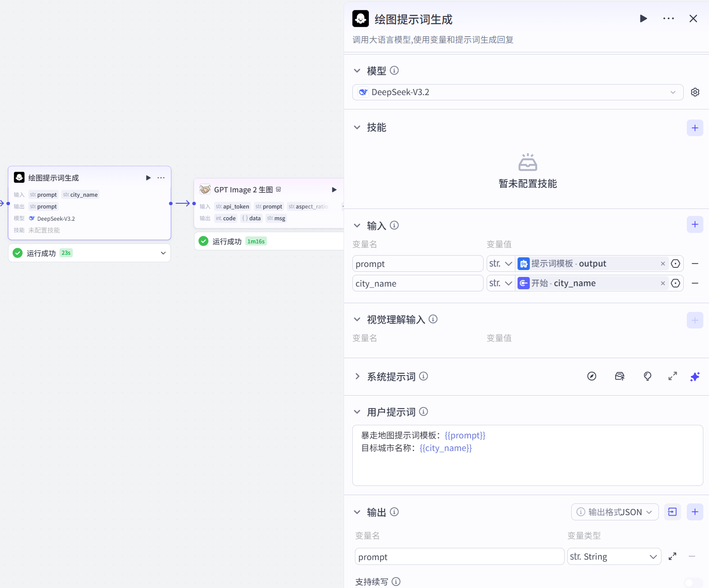
Task: Click the lightbulb icon in 系统提示词 toolbar
Action: tap(648, 376)
